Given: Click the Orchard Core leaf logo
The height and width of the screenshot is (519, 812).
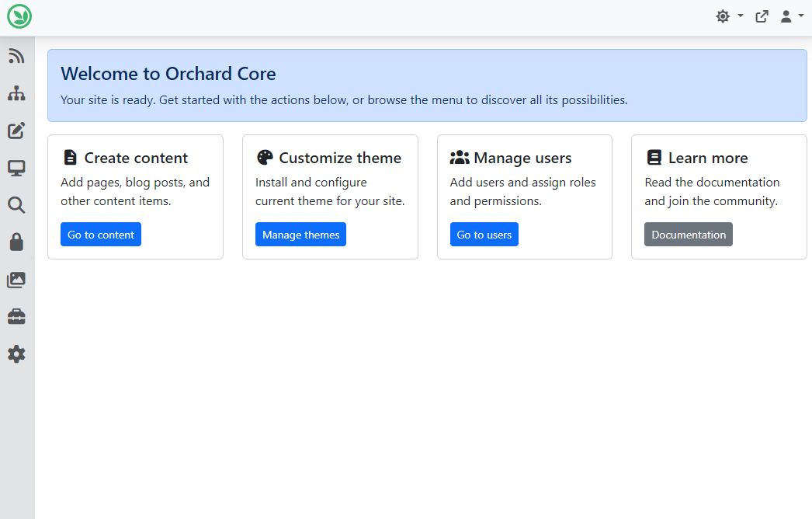Looking at the screenshot, I should coord(19,16).
